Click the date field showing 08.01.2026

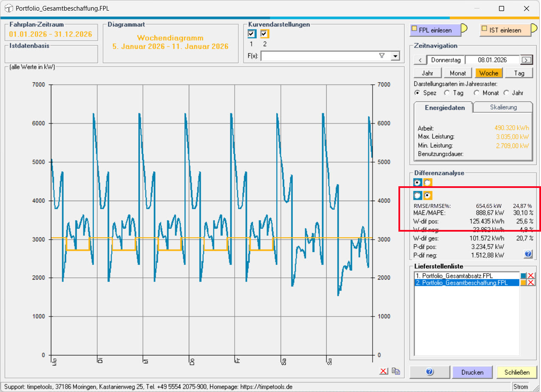coord(492,60)
